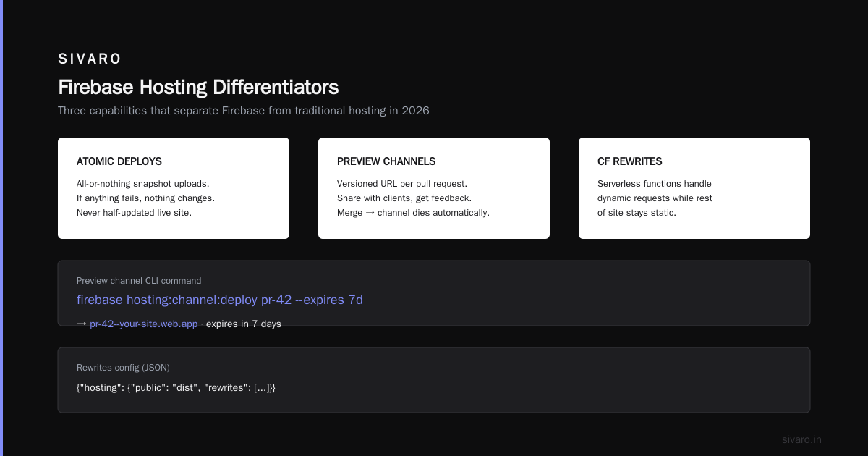Image resolution: width=868 pixels, height=456 pixels.
Task: Open the CF Rewrites card
Action: point(694,188)
